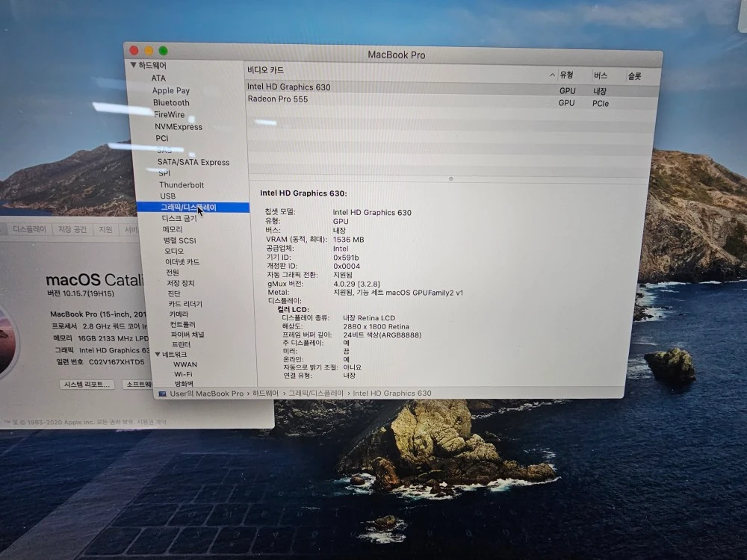
Task: Click device ID value 0x591b
Action: pyautogui.click(x=346, y=258)
